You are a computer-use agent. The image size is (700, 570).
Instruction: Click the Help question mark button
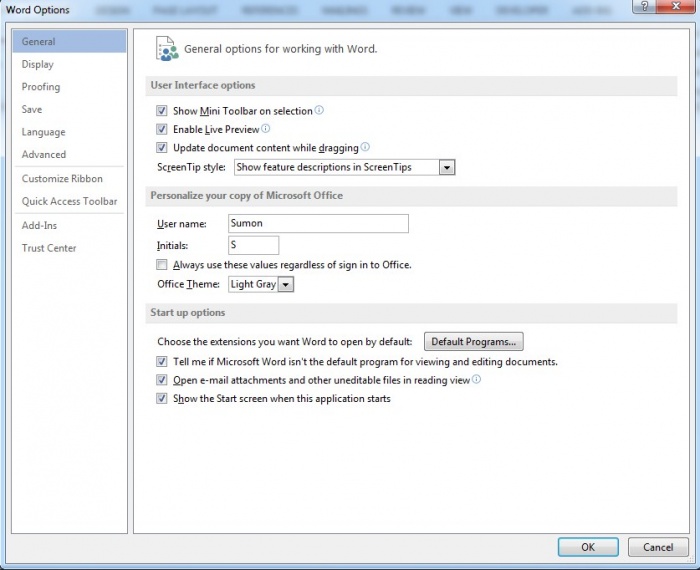point(645,6)
